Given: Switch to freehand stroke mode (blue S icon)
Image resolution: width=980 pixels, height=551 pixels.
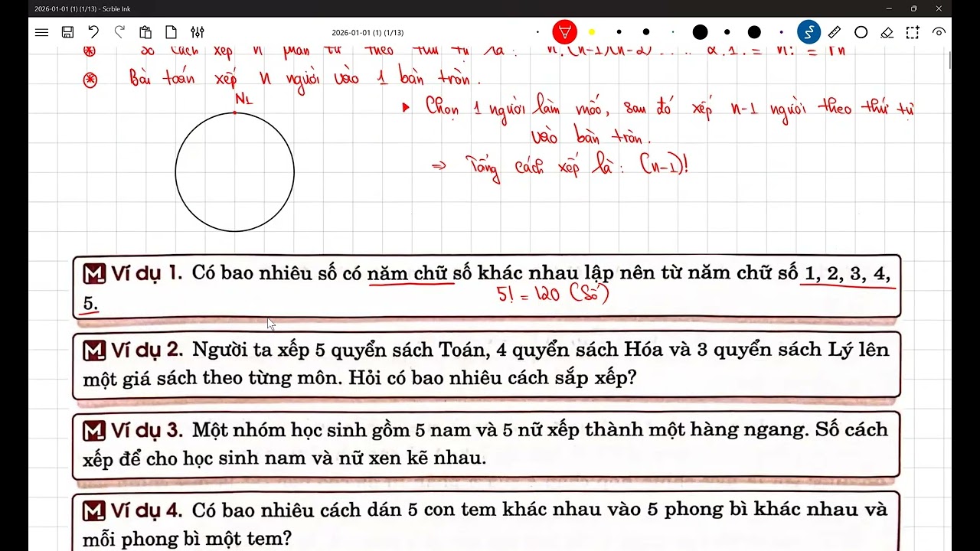Looking at the screenshot, I should tap(808, 32).
